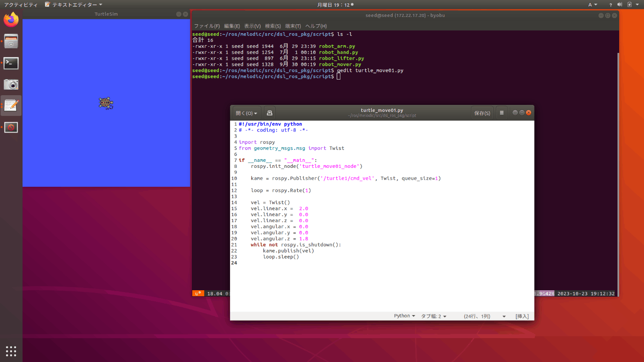Expand the タブ幅: 2 tab width dropdown
Image resolution: width=644 pixels, height=362 pixels.
pos(433,316)
